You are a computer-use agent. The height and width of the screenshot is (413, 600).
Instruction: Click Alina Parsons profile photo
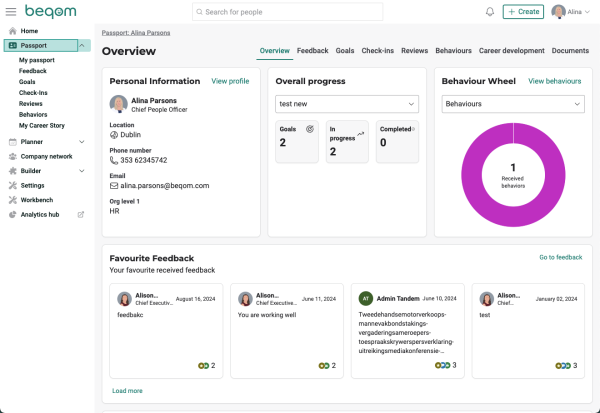pyautogui.click(x=118, y=104)
